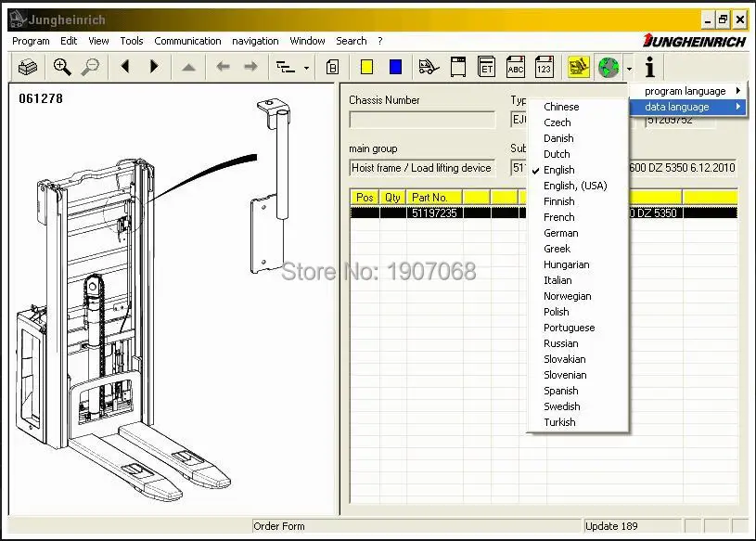Select Polish in language list
The image size is (756, 541).
point(579,312)
